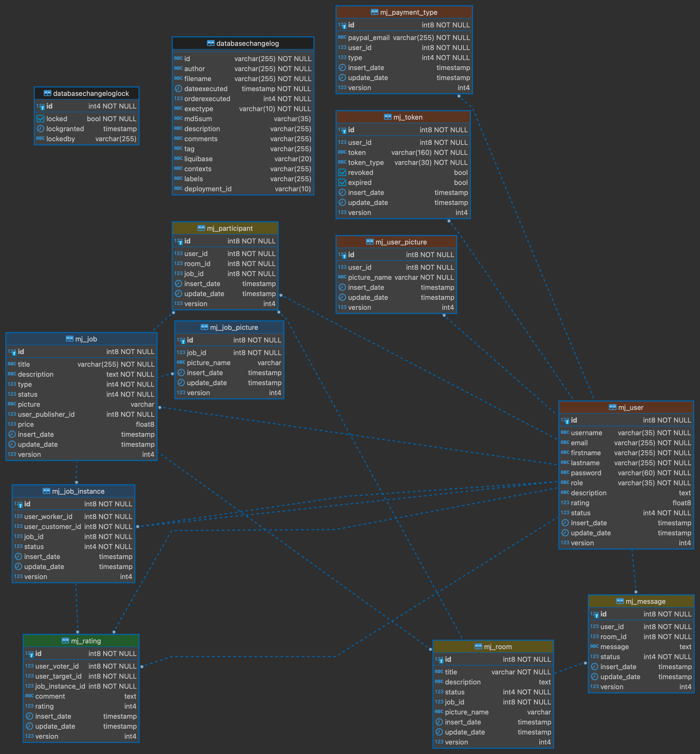Image resolution: width=700 pixels, height=754 pixels.
Task: Click the checkbox icon of the locked column
Action: [41, 119]
